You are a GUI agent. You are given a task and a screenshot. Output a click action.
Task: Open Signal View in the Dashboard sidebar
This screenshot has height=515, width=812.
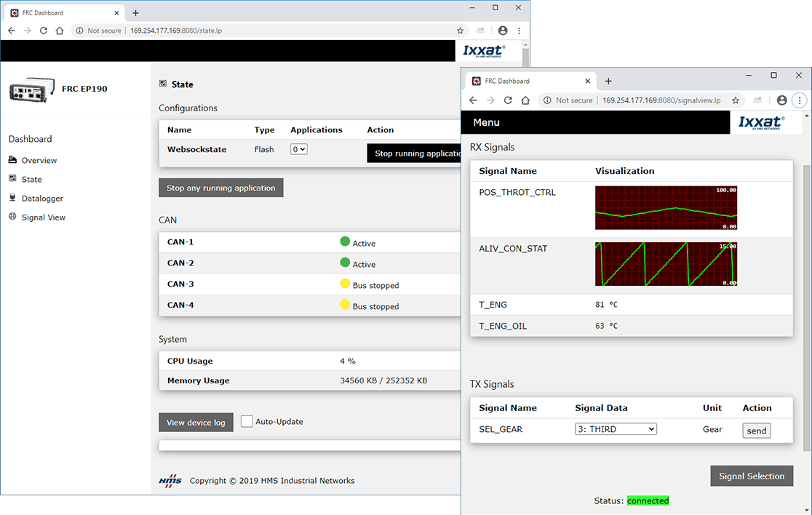pyautogui.click(x=44, y=217)
